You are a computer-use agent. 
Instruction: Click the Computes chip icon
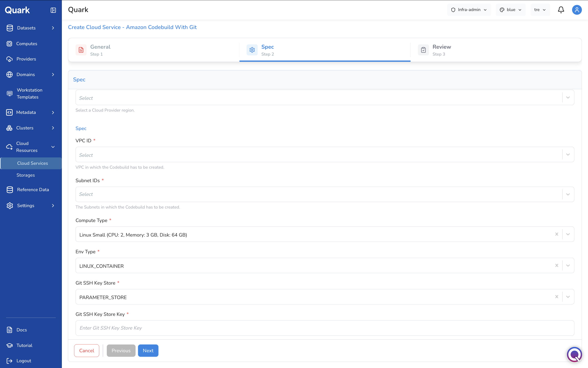pos(9,44)
